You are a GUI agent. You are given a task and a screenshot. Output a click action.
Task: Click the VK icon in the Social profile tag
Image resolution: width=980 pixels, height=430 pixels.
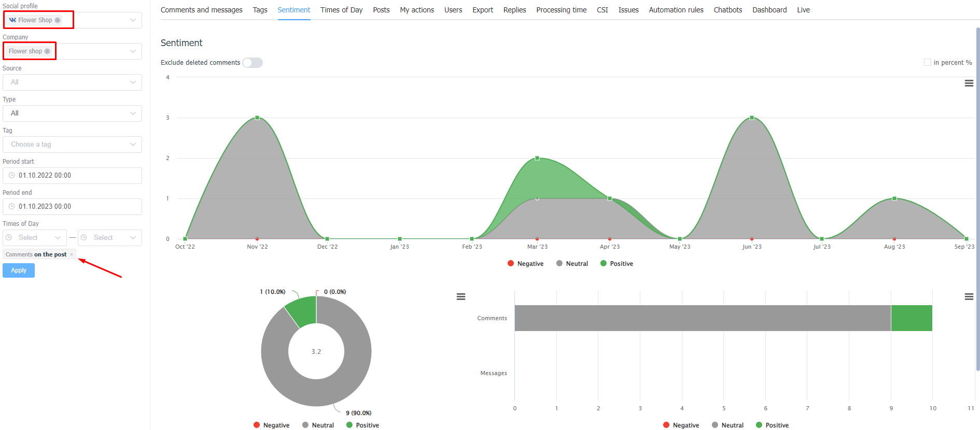(12, 20)
